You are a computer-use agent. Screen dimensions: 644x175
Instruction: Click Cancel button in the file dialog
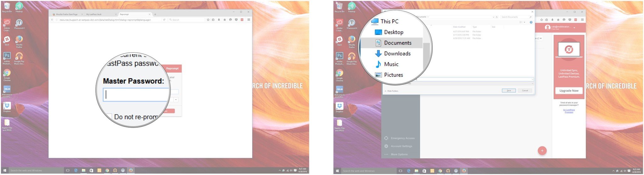pyautogui.click(x=525, y=90)
